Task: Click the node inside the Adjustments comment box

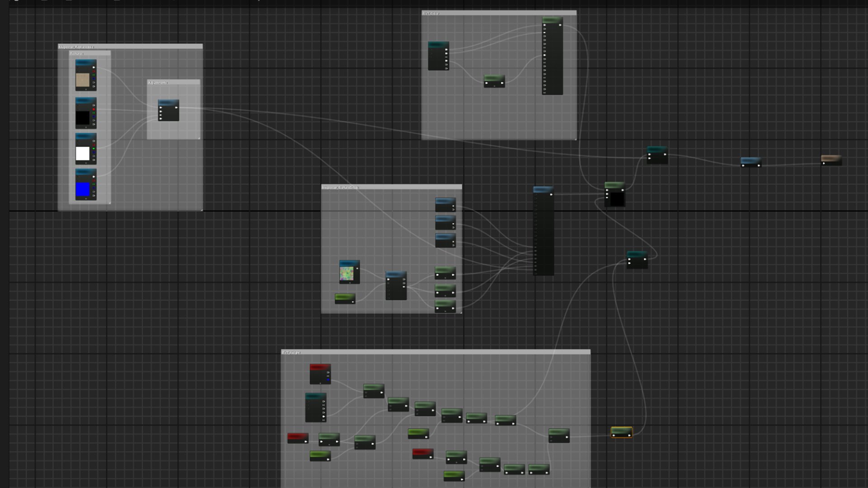Action: click(168, 111)
